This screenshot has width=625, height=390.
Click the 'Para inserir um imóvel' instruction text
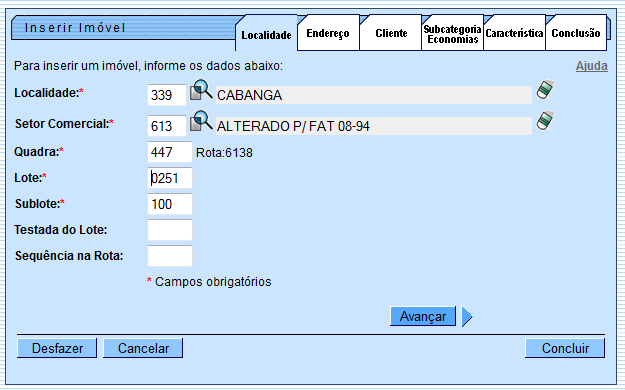coord(148,65)
